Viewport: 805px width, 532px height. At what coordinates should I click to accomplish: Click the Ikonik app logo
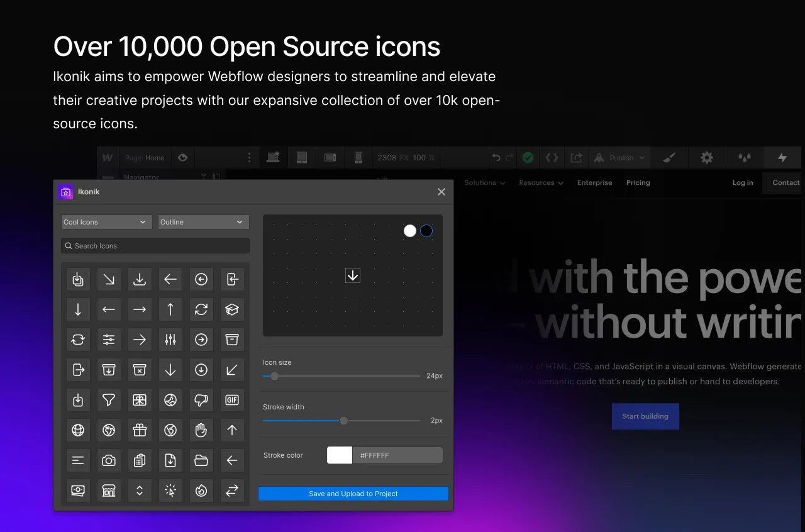[x=65, y=192]
